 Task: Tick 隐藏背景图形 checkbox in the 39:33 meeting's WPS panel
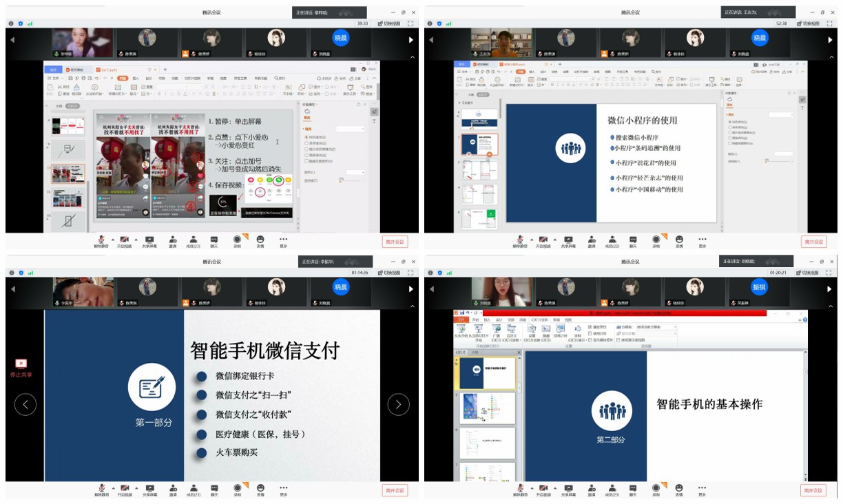[x=307, y=160]
